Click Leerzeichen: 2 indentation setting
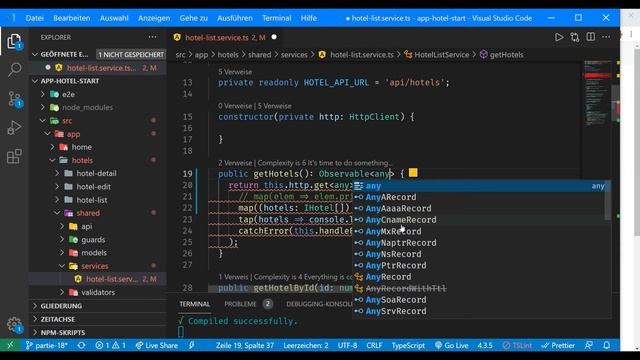The image size is (640, 360). tap(306, 345)
